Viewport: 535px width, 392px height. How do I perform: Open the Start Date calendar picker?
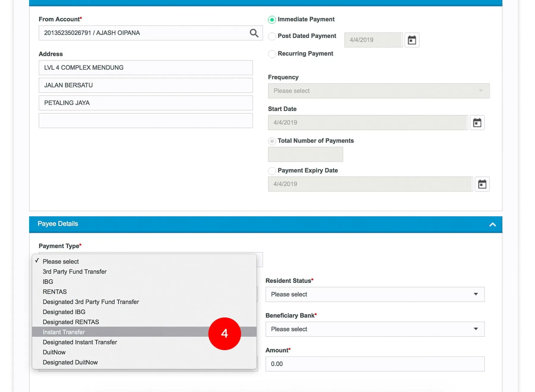point(477,123)
